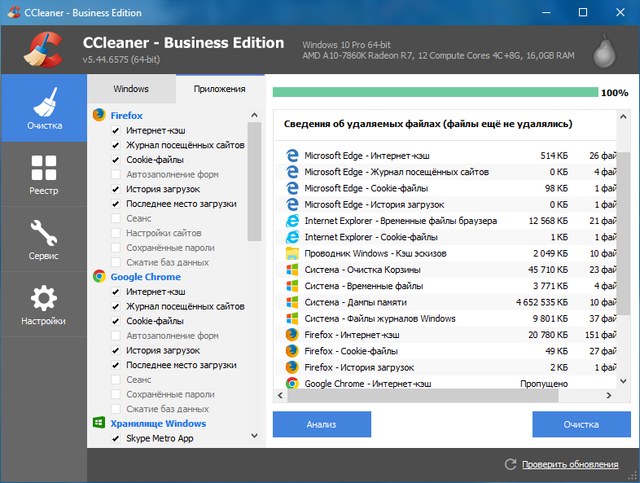Switch to the Приложения tab
This screenshot has height=483, width=640.
[x=219, y=89]
